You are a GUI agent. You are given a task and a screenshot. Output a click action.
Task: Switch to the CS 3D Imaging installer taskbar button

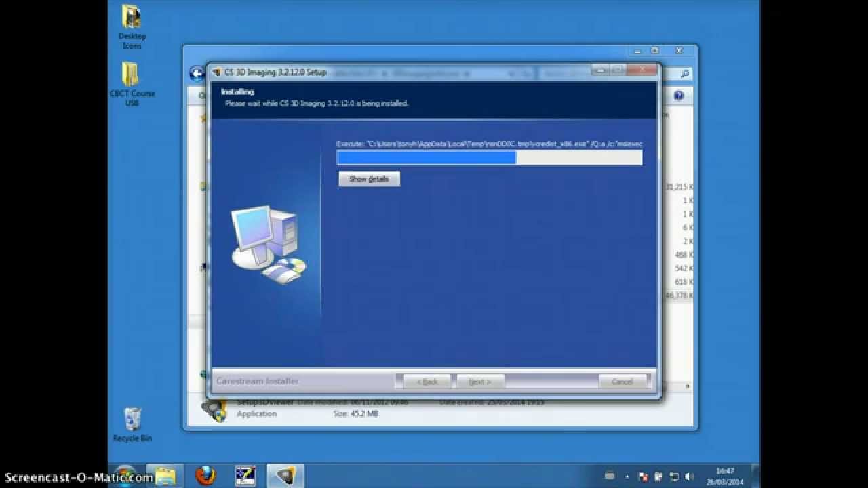(285, 476)
